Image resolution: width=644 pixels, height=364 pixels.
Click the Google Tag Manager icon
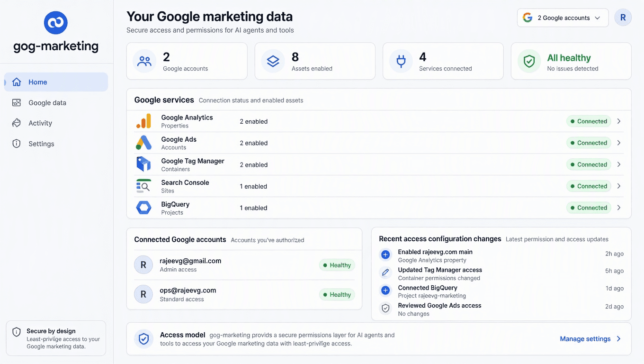pos(143,164)
